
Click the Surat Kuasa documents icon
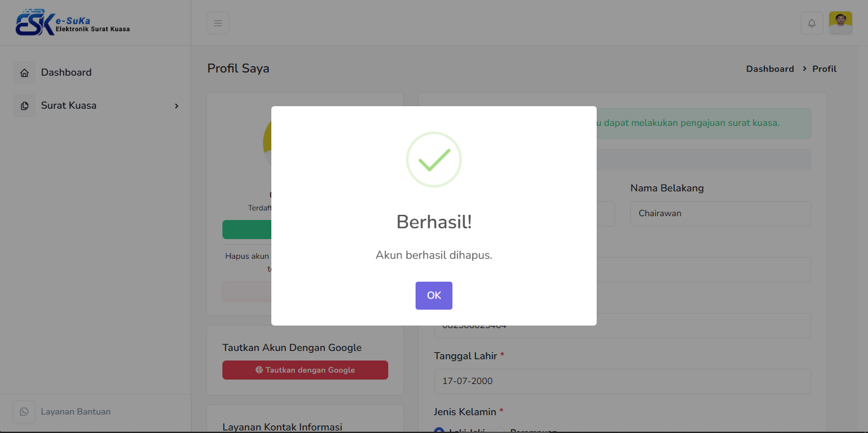[24, 106]
